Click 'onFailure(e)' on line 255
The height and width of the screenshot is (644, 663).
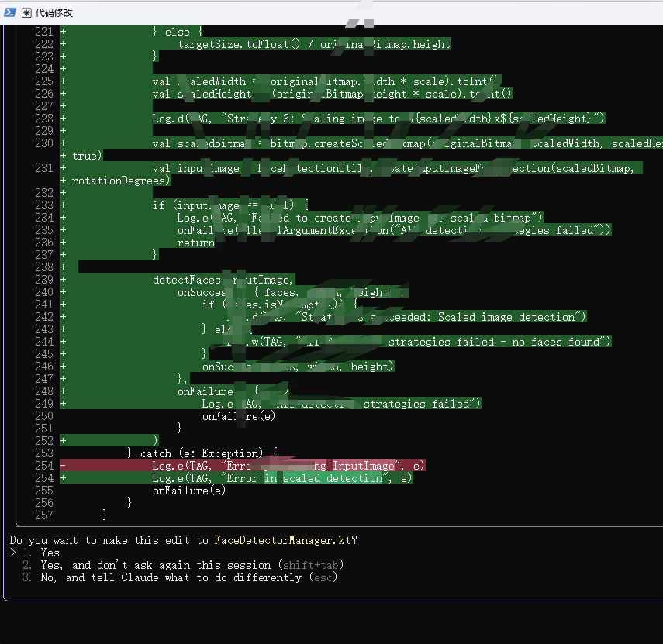coord(189,491)
